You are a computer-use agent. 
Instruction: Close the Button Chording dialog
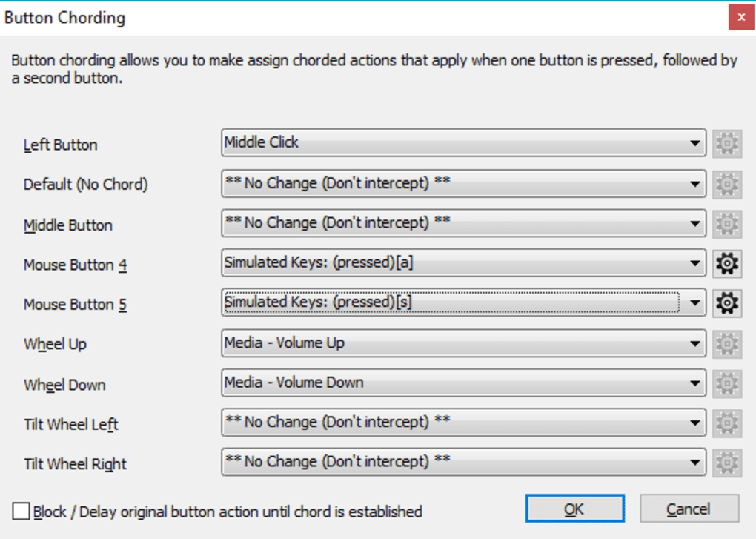click(741, 16)
